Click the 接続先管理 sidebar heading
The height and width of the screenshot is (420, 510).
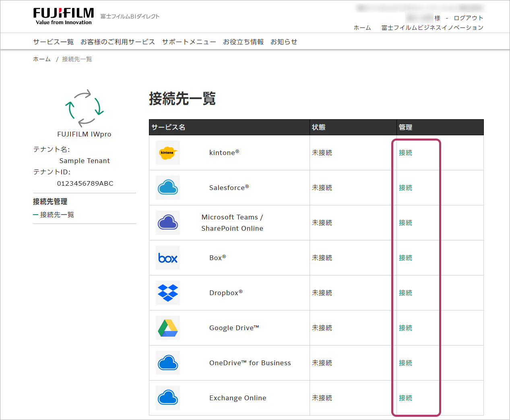click(x=50, y=201)
